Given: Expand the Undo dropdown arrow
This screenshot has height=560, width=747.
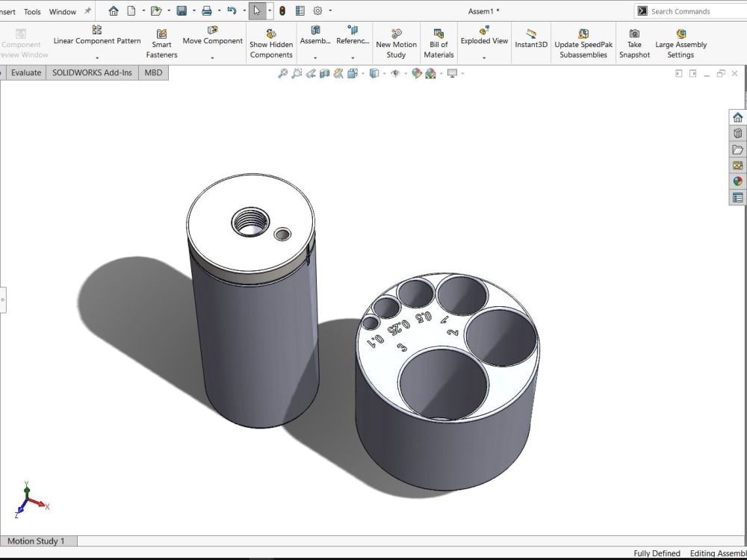Looking at the screenshot, I should [x=244, y=11].
